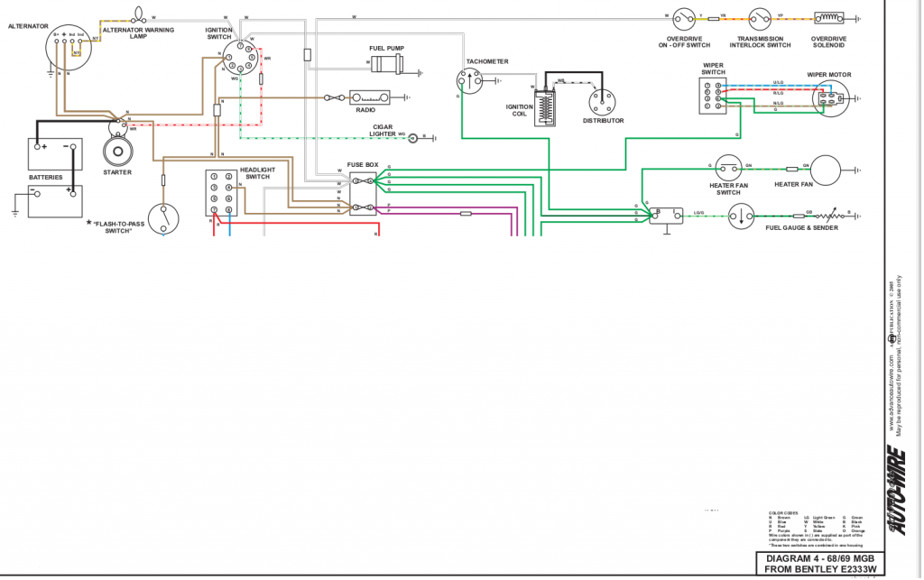Click the "WIPER MOTOR" label
Viewport: 924px width, 580px height.
[829, 75]
